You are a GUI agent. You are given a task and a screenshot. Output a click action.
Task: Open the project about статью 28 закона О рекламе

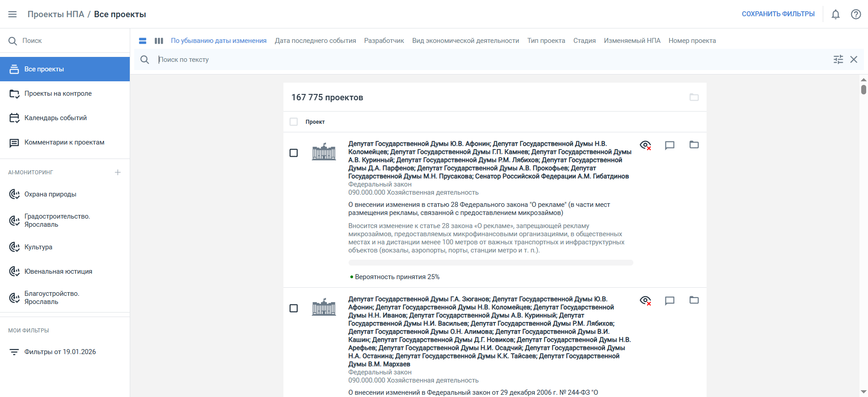click(479, 209)
